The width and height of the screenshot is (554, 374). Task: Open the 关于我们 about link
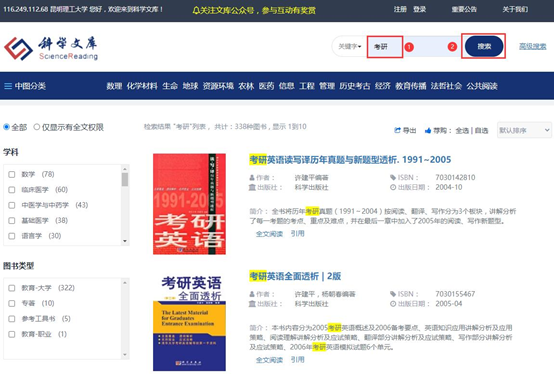coord(515,9)
